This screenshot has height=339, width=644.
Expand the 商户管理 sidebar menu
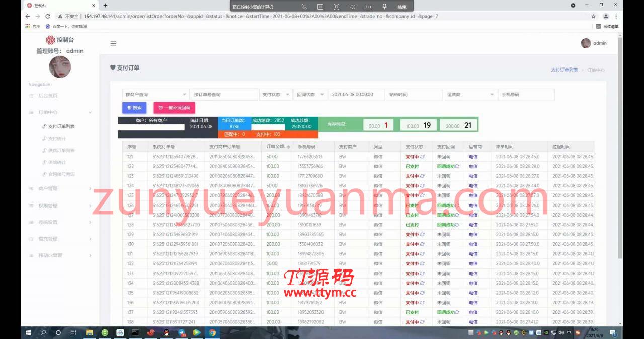click(59, 188)
